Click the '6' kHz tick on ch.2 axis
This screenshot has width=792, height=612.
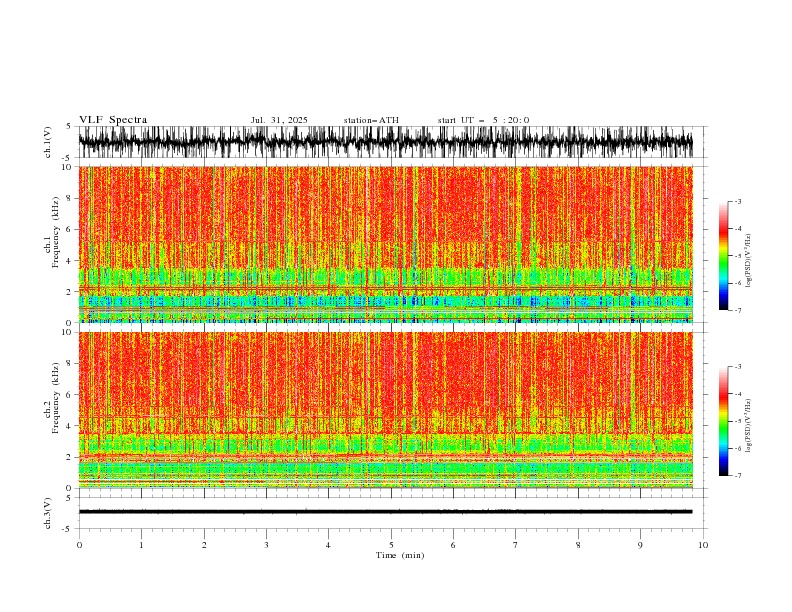coord(70,395)
